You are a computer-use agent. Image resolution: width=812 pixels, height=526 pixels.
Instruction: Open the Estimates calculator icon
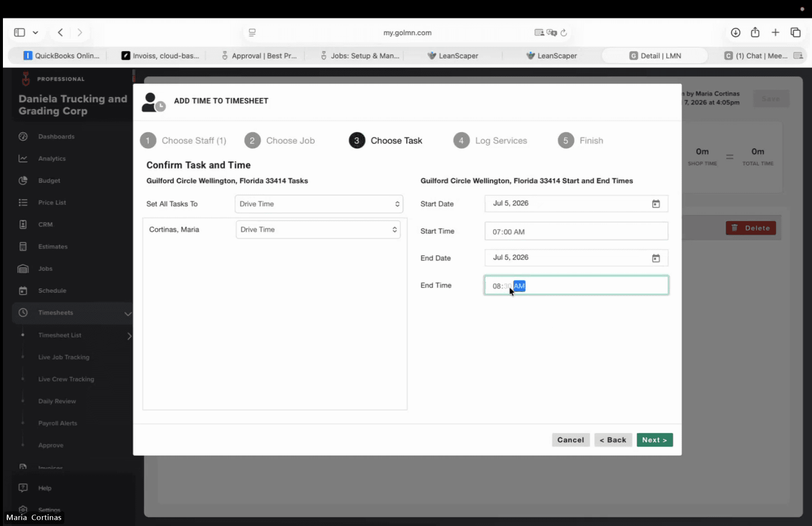click(23, 246)
